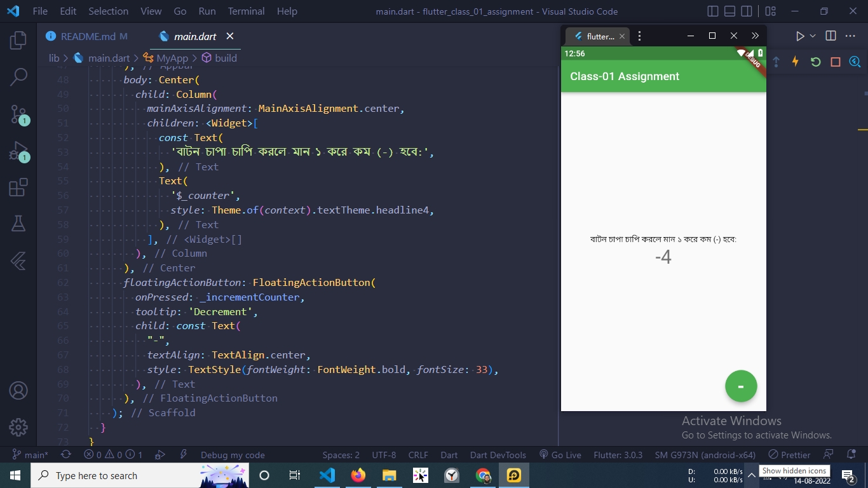Open the emulator window kebab menu
The image size is (868, 488).
pyautogui.click(x=639, y=36)
